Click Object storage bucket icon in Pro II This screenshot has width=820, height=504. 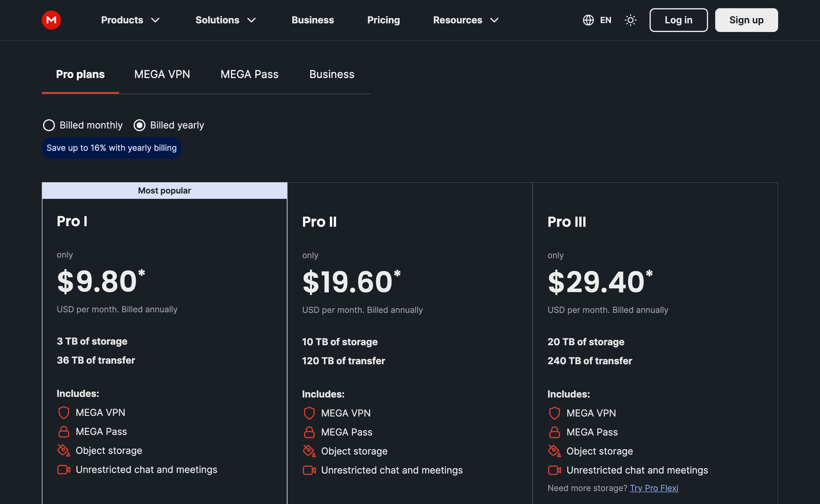(309, 451)
